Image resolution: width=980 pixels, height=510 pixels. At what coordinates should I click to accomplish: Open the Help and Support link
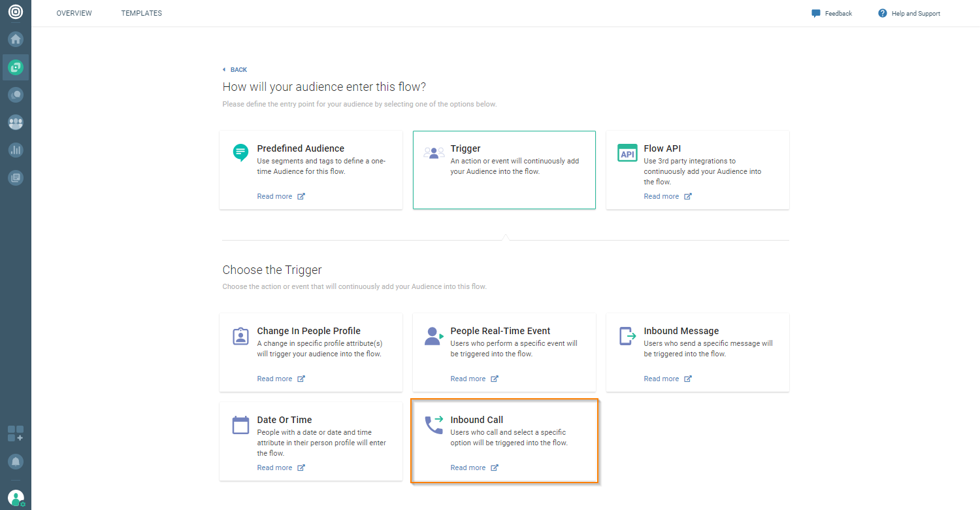(x=909, y=14)
